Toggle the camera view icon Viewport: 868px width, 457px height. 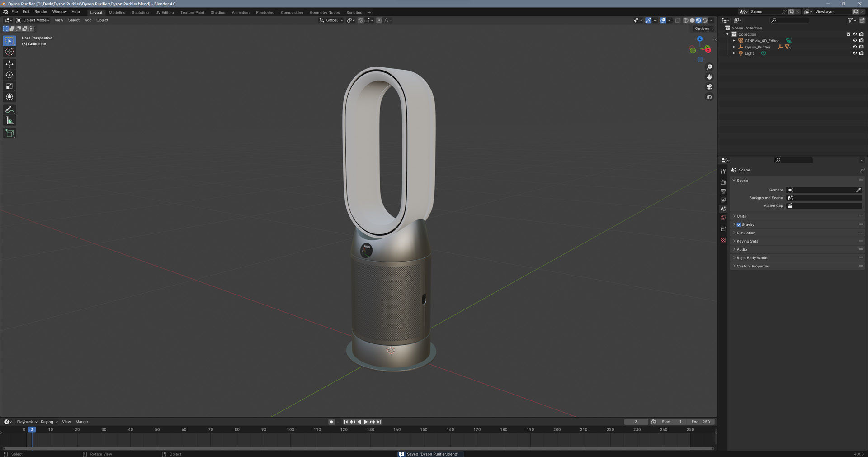(x=709, y=87)
